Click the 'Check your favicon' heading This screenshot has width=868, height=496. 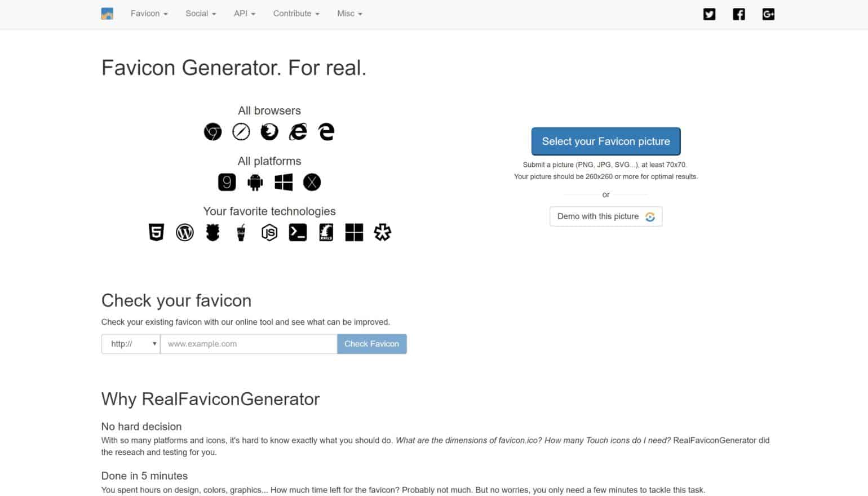[x=176, y=300]
